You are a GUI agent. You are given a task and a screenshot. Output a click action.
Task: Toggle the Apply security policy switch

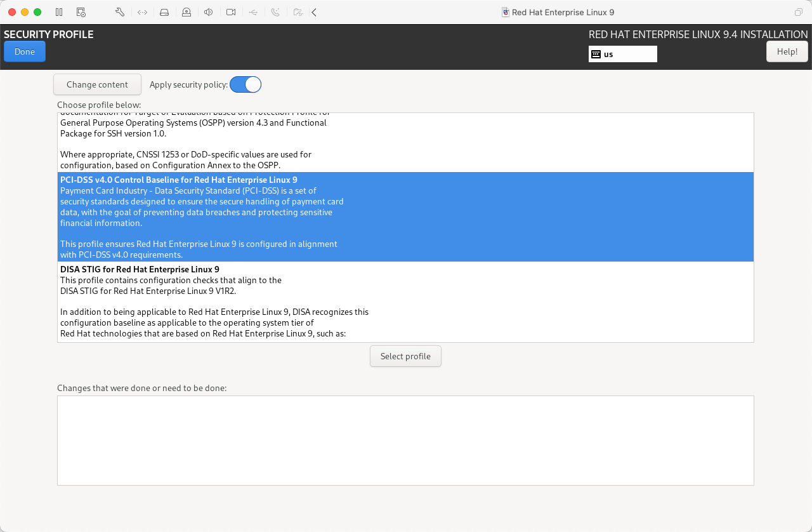click(x=246, y=84)
